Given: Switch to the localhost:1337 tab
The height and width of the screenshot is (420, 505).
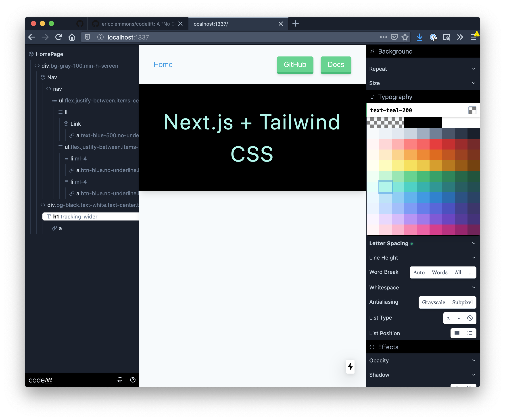Looking at the screenshot, I should click(238, 24).
